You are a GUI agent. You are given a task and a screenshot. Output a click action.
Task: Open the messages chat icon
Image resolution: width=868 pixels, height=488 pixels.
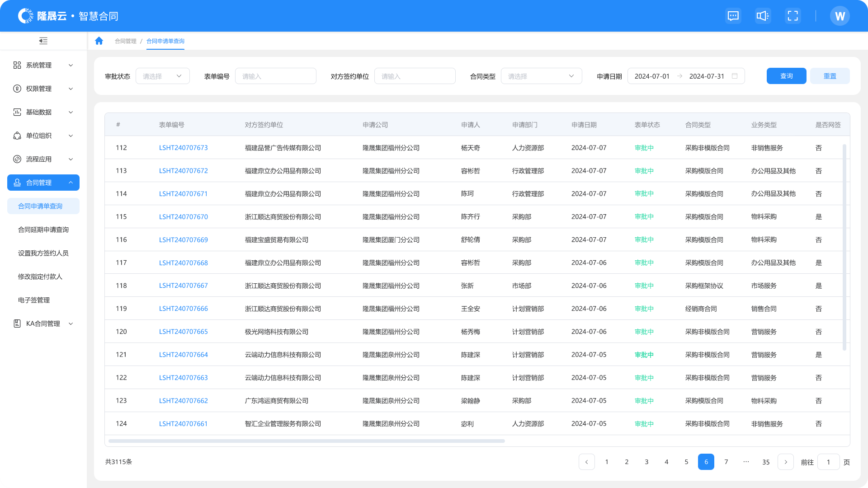coord(733,16)
